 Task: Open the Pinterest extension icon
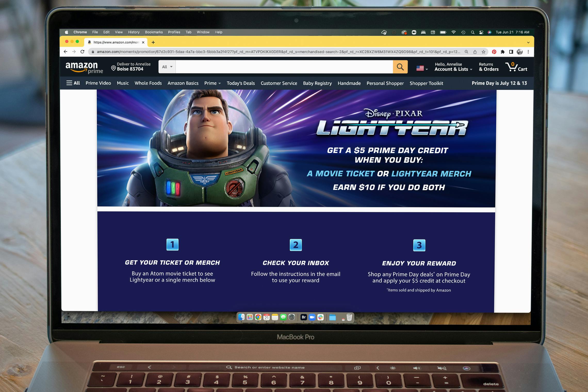point(494,52)
